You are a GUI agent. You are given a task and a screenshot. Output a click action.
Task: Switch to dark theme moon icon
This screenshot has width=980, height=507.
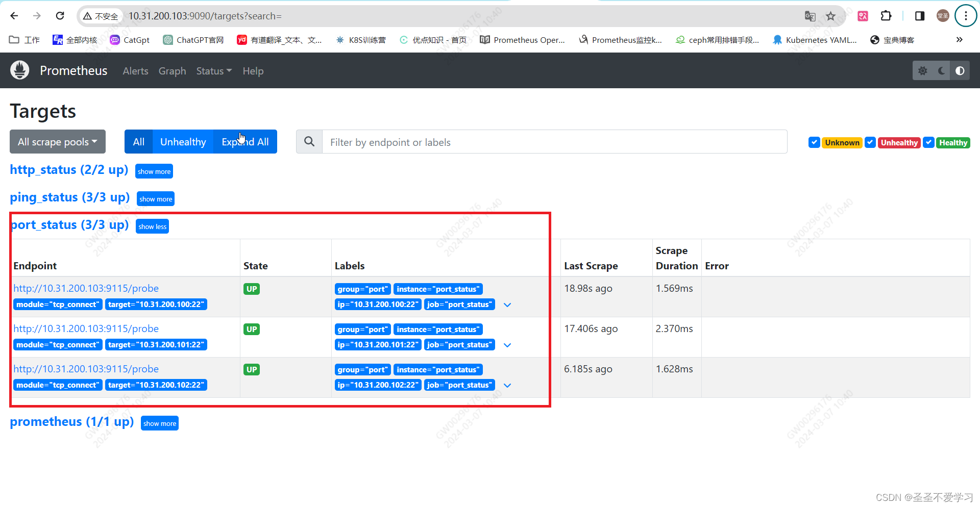pos(941,71)
